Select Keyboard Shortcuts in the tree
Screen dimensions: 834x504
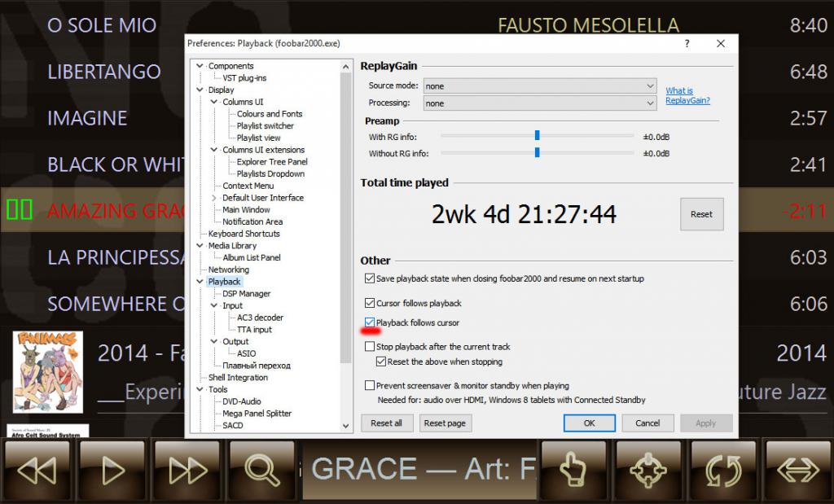click(x=244, y=234)
